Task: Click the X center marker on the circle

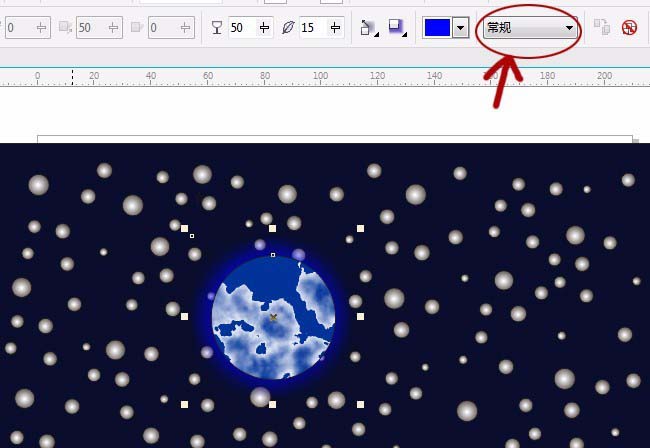Action: pos(273,317)
